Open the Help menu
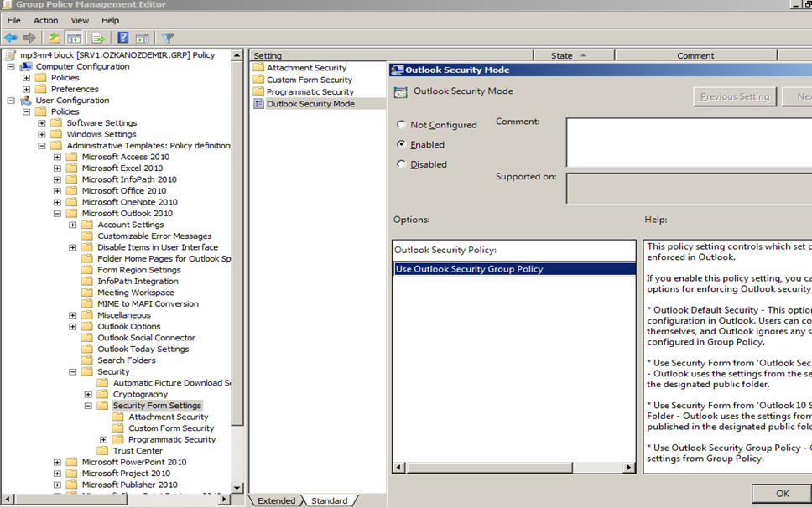Viewport: 812px width, 508px height. click(x=110, y=21)
